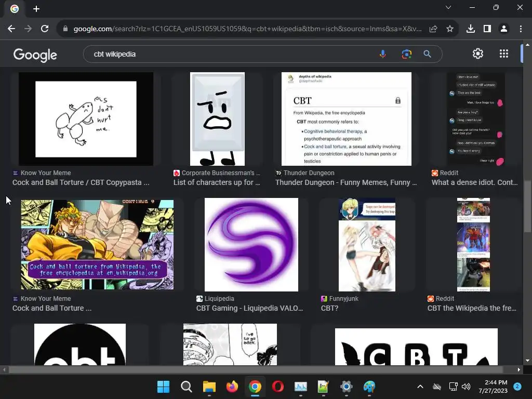Click vertical scrollbar down arrow
The width and height of the screenshot is (532, 399).
[x=527, y=361]
